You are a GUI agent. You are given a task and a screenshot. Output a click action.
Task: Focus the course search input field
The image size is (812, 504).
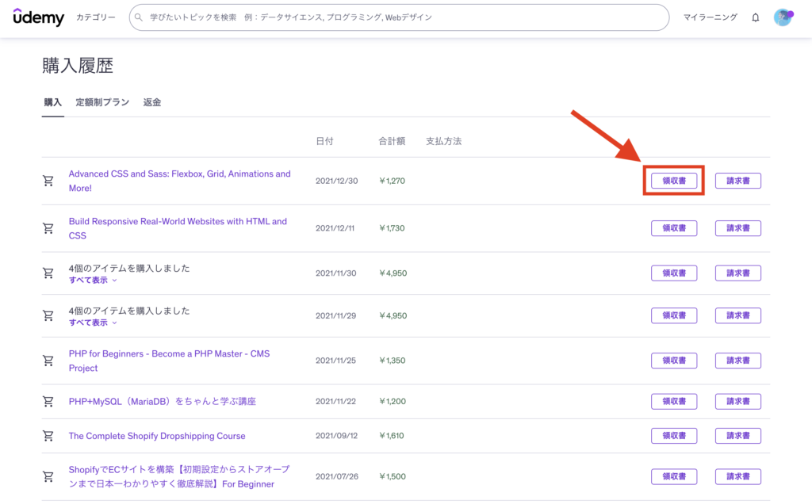click(x=396, y=17)
